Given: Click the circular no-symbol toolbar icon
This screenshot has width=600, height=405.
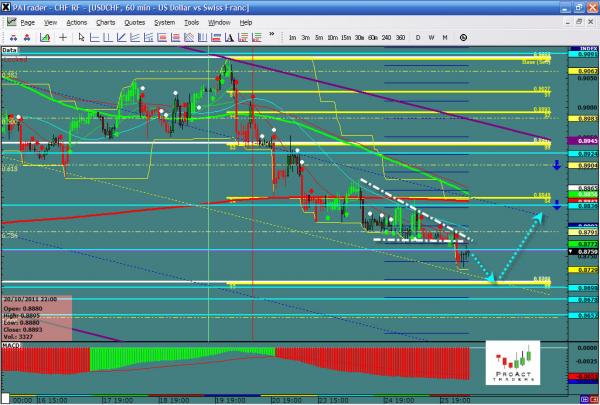Looking at the screenshot, I should click(462, 37).
